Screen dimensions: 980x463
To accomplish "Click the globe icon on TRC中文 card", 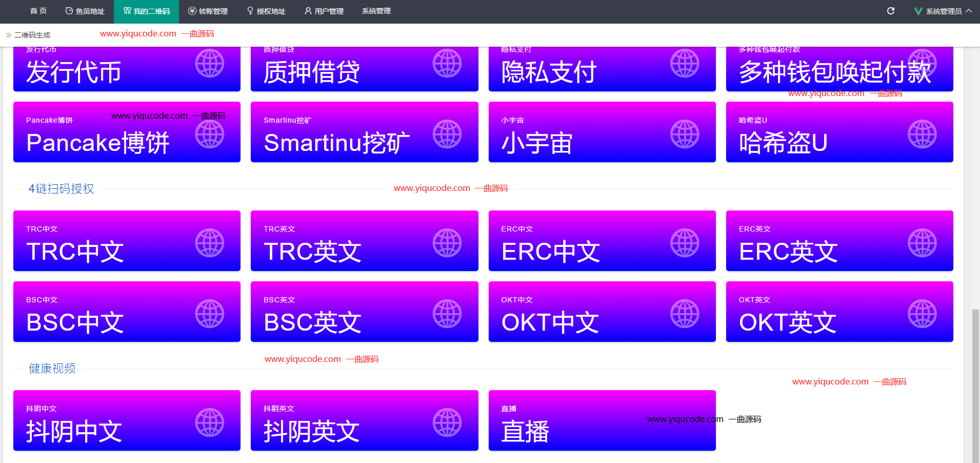I will click(x=210, y=243).
